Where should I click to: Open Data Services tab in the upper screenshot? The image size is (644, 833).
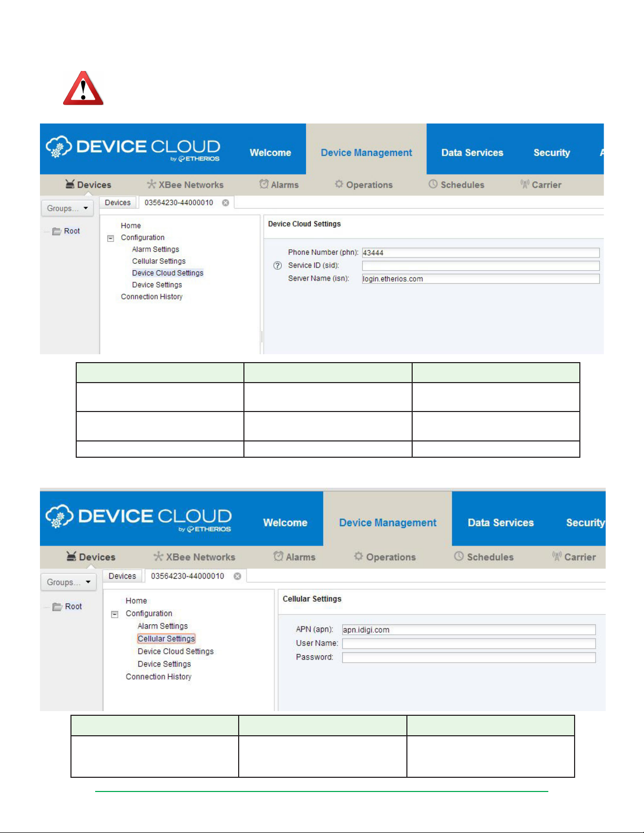(472, 152)
